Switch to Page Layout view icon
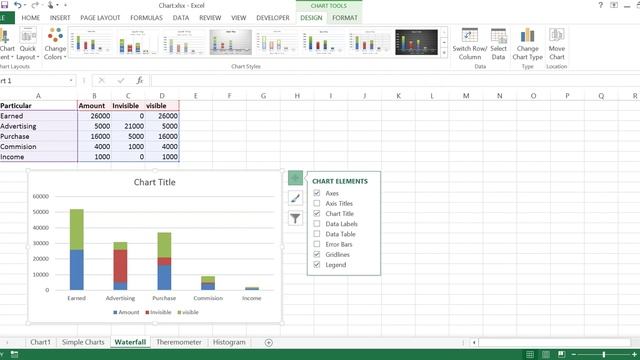Image resolution: width=640 pixels, height=360 pixels. pos(546,354)
